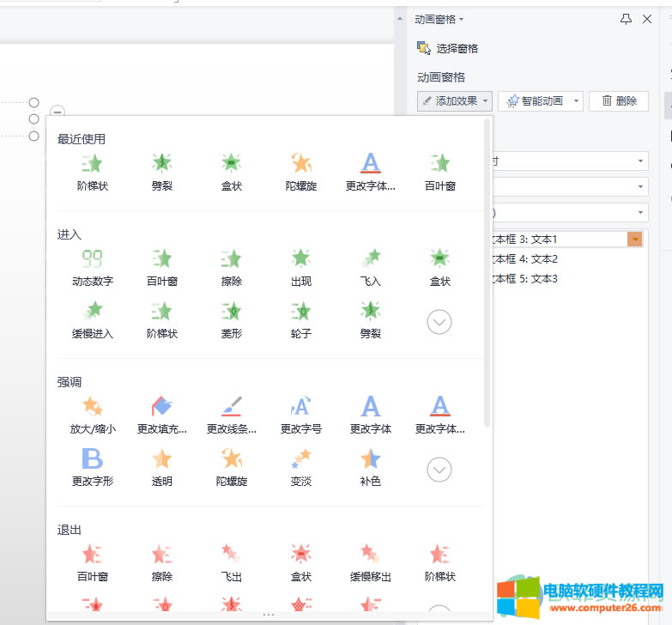Open the 智能动画 dropdown arrow
Viewport: 672px width, 625px height.
576,101
